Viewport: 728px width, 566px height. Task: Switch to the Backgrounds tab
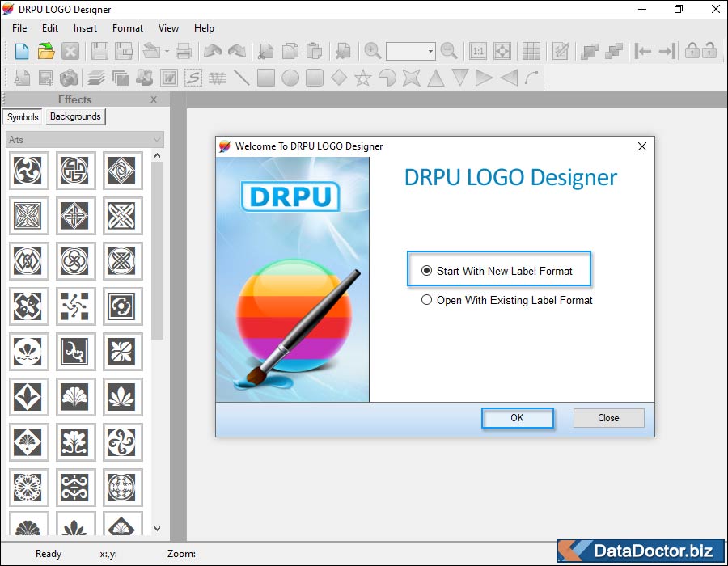(x=75, y=116)
